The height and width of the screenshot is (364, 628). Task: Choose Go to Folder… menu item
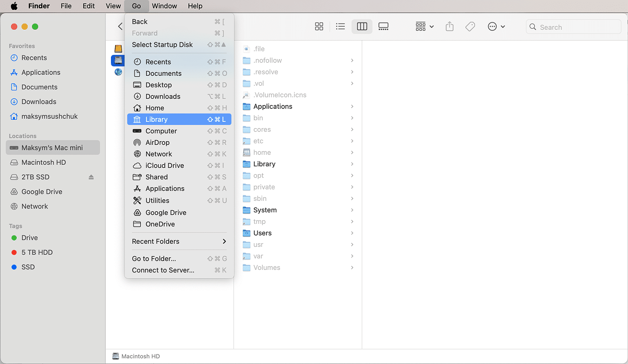179,258
